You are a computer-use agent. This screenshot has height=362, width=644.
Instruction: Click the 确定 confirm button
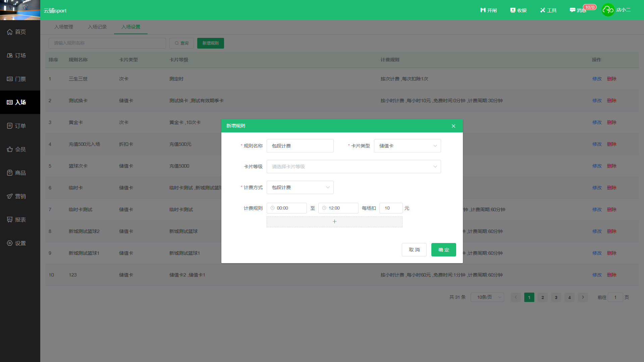point(443,250)
